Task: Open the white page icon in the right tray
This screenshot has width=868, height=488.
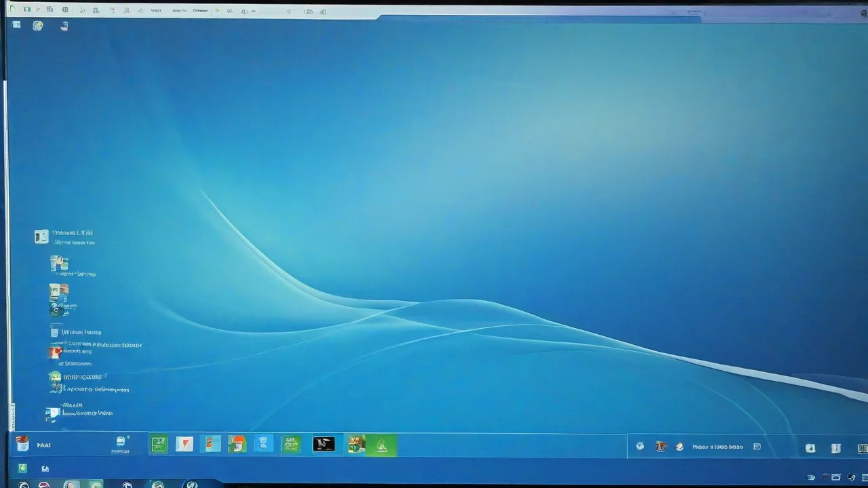Action: (x=835, y=448)
